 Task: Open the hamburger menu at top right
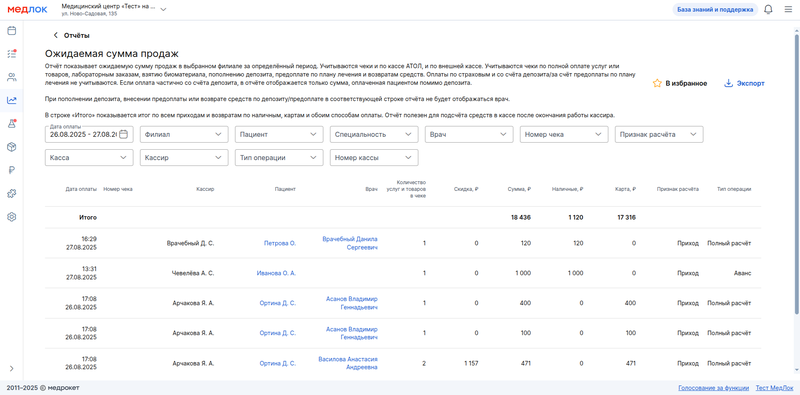[788, 10]
